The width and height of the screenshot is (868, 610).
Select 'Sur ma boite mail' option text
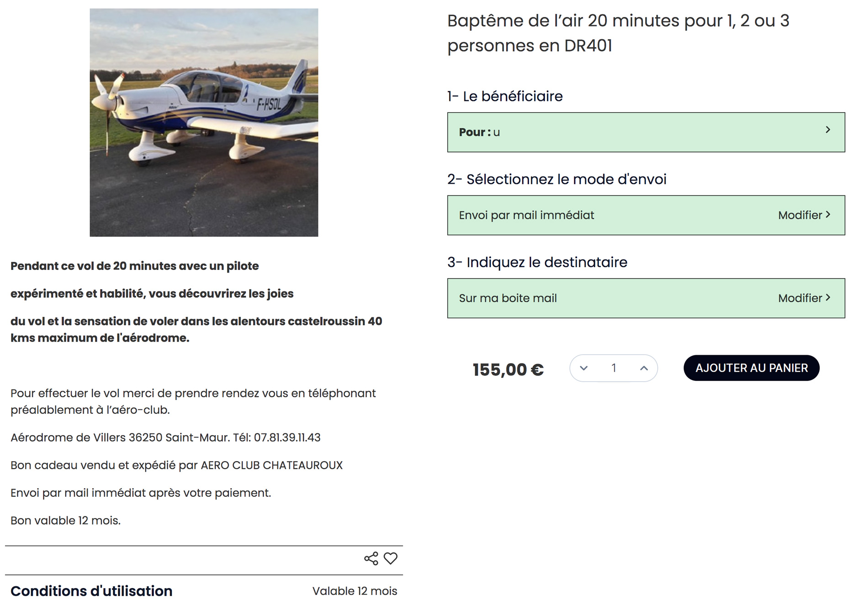[x=508, y=299]
